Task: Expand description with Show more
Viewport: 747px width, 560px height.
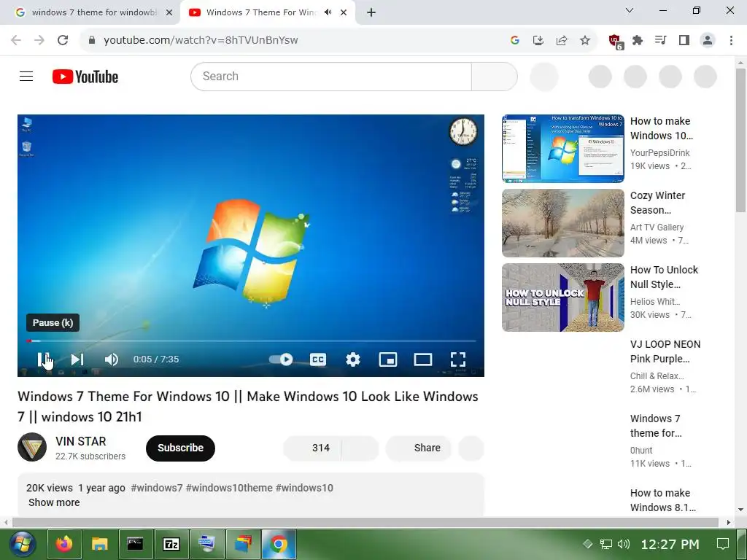Action: (54, 502)
